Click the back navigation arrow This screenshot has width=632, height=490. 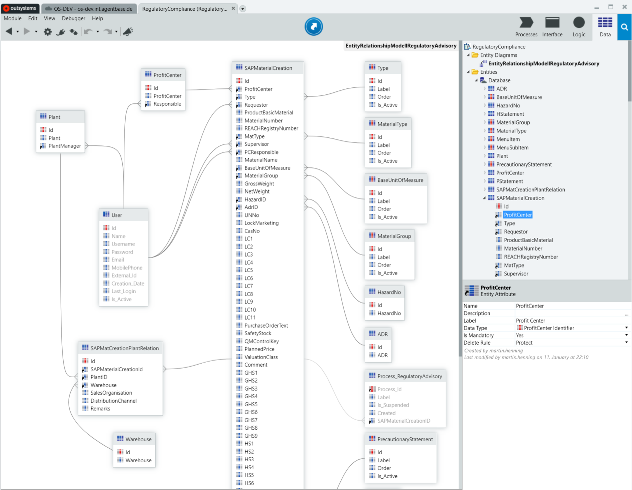[10, 31]
